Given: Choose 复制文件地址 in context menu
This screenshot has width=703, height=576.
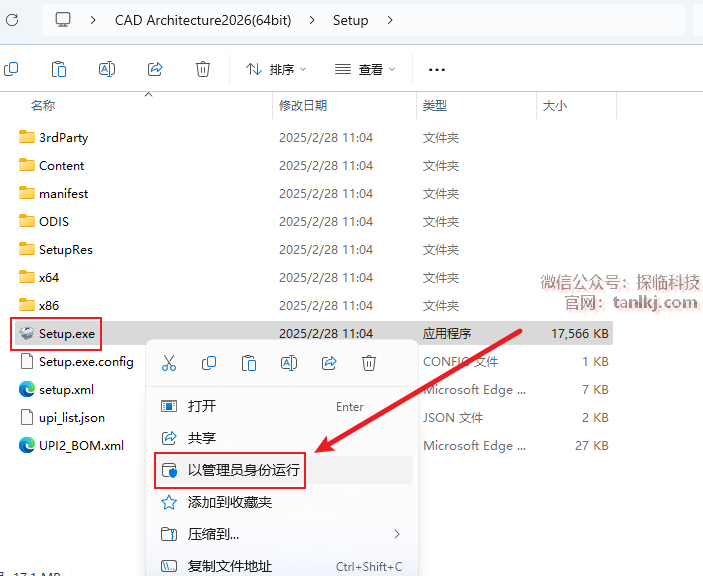Looking at the screenshot, I should tap(282, 567).
